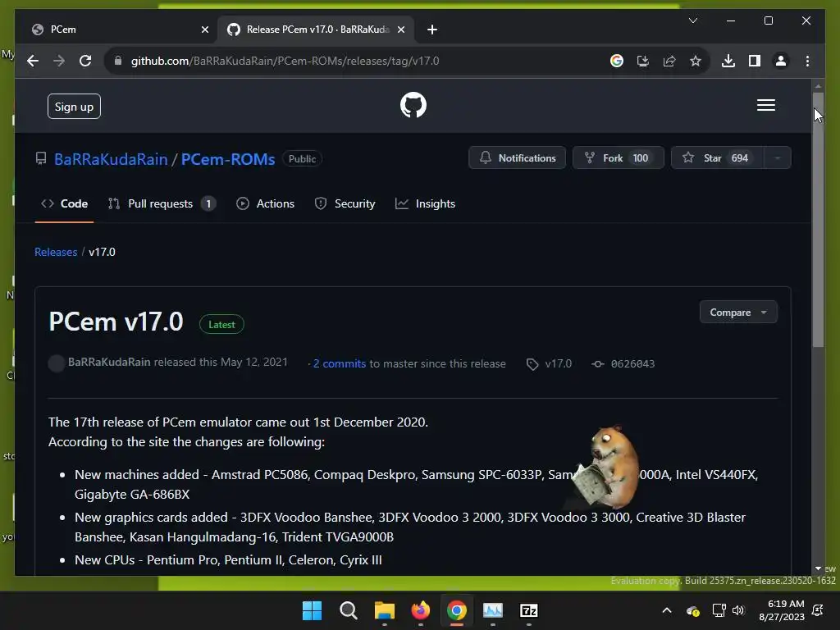
Task: Show hidden system tray icons
Action: 667,610
